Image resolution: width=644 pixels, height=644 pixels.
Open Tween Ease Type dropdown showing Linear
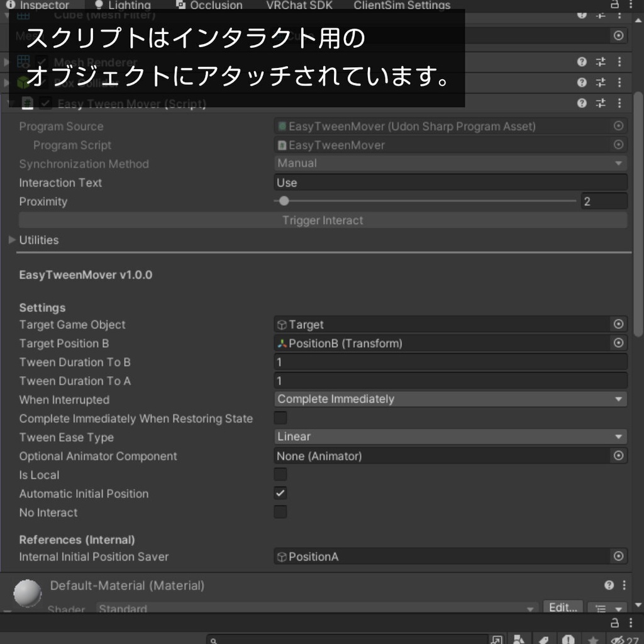pyautogui.click(x=450, y=436)
